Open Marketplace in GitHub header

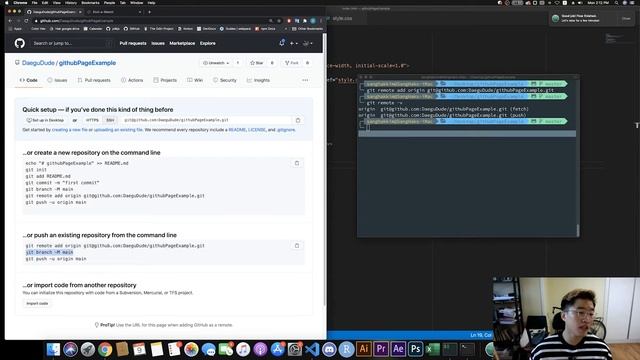[182, 43]
